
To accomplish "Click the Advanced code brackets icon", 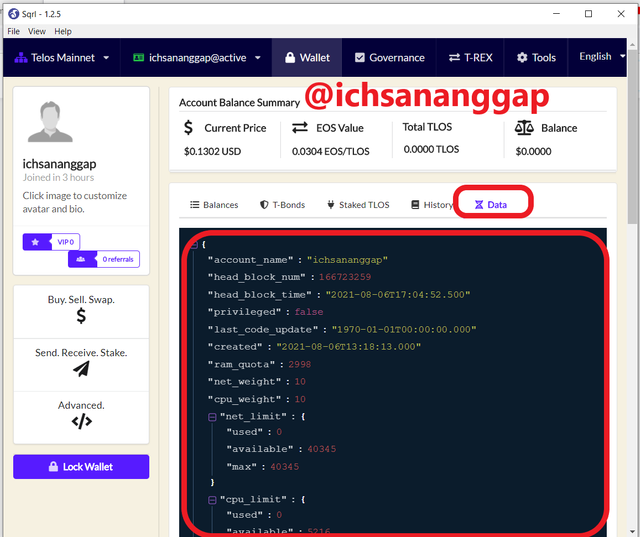I will pyautogui.click(x=82, y=422).
